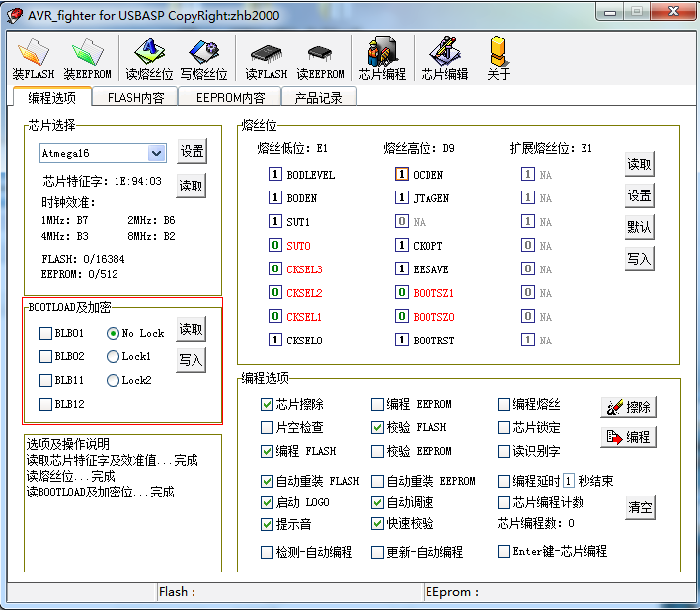700x610 pixels.
Task: Click the 装EEPROM load EEPROM icon
Action: (x=87, y=59)
